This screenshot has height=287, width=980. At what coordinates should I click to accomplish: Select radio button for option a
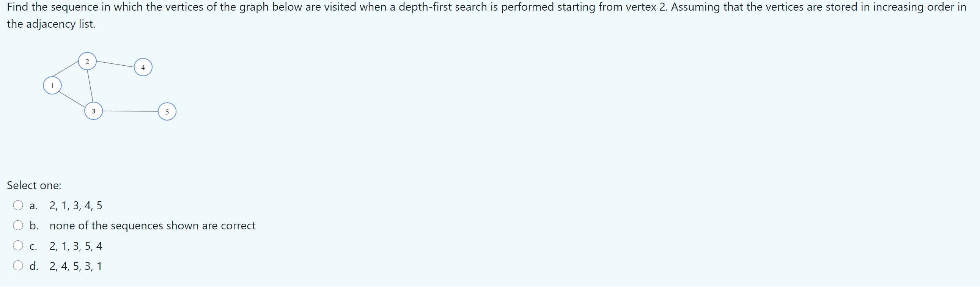[18, 205]
